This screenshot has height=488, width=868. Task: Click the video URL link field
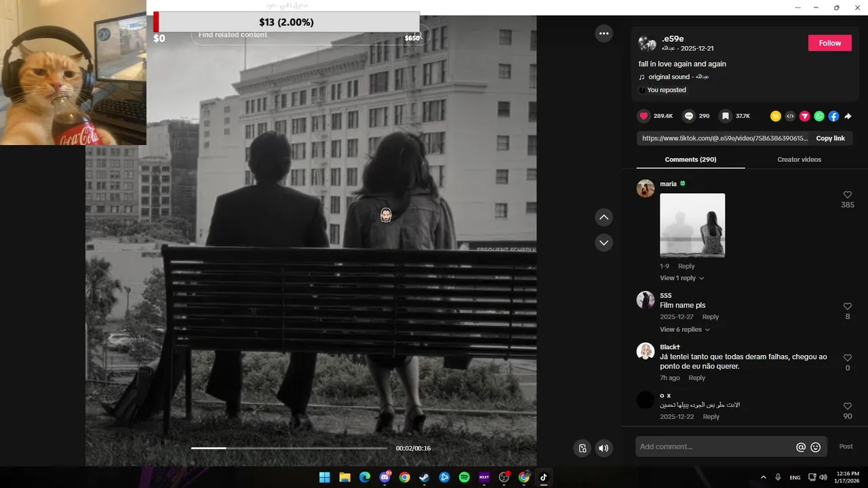pyautogui.click(x=724, y=138)
